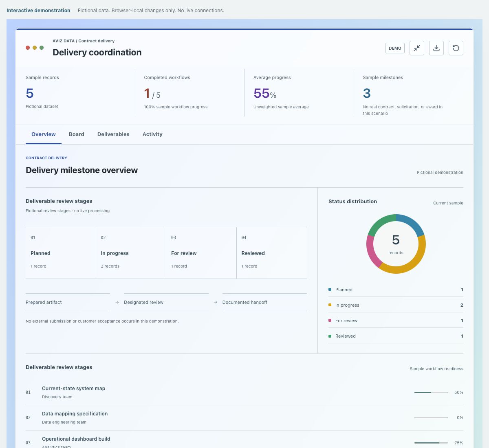Click the Delivery milestone overview heading
The height and width of the screenshot is (448, 489).
point(81,170)
